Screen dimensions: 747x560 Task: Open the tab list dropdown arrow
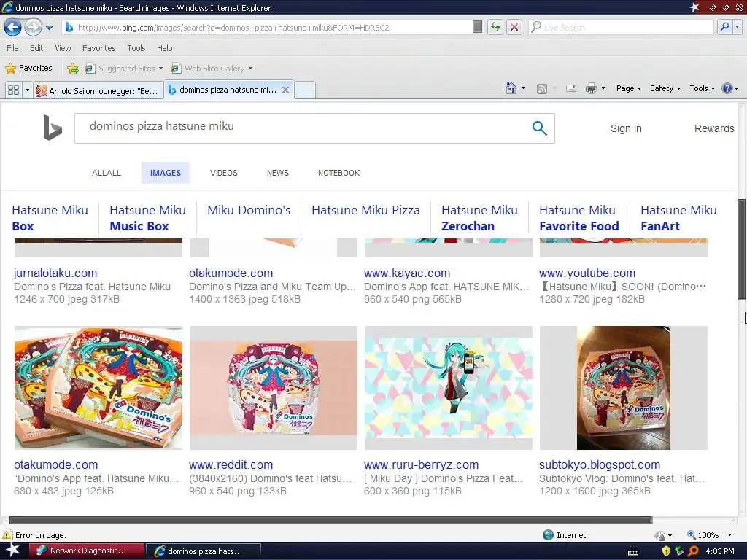click(x=27, y=90)
